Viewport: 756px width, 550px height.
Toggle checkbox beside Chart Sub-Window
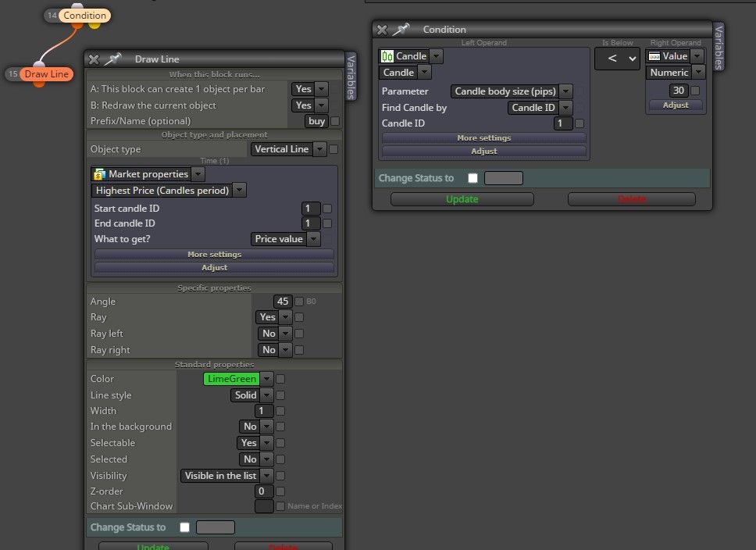280,506
